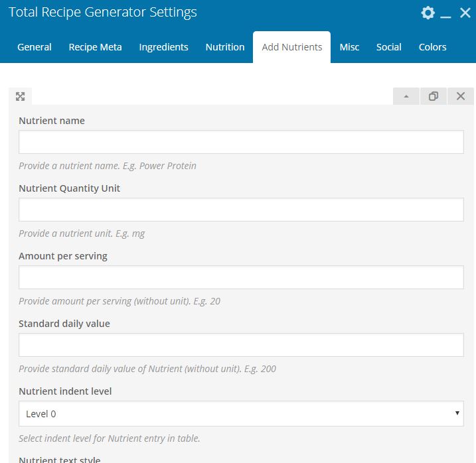
Task: Focus the Standard daily value field
Action: [241, 345]
